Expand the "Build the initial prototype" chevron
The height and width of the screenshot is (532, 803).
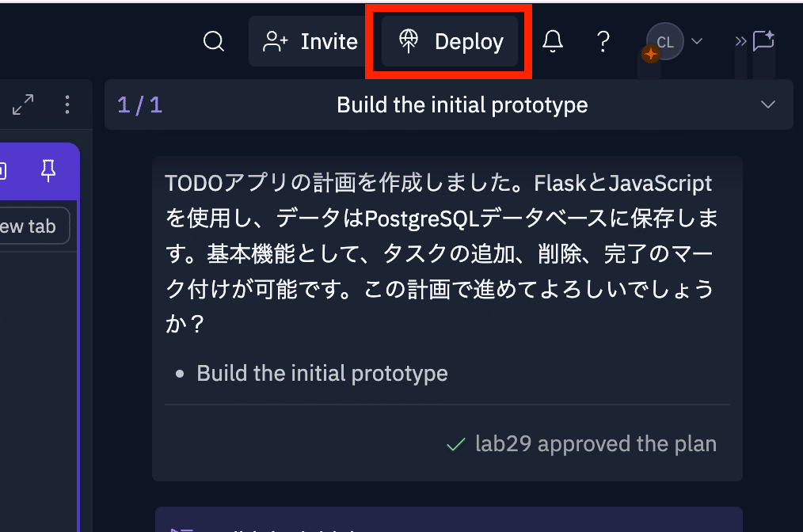click(767, 104)
